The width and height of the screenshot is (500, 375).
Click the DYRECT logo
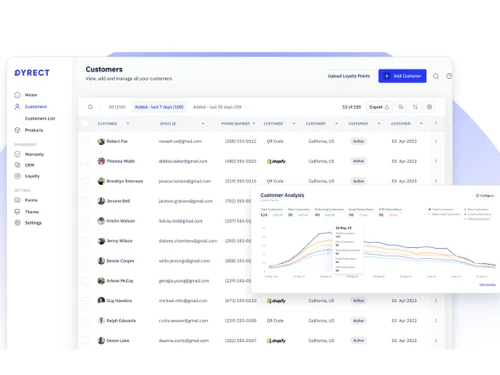[x=32, y=73]
